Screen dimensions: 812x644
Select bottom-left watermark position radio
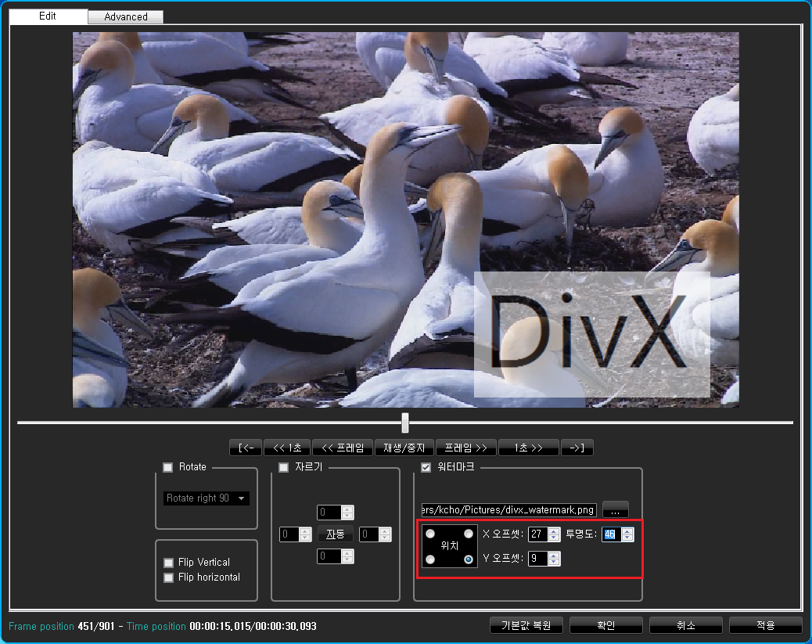(430, 559)
